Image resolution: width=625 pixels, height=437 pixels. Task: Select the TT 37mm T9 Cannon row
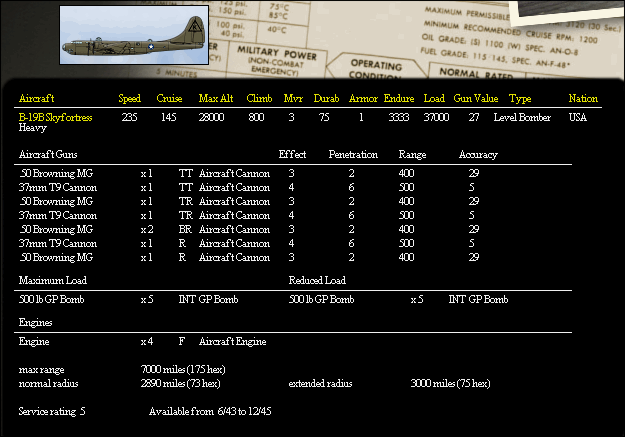[246, 187]
